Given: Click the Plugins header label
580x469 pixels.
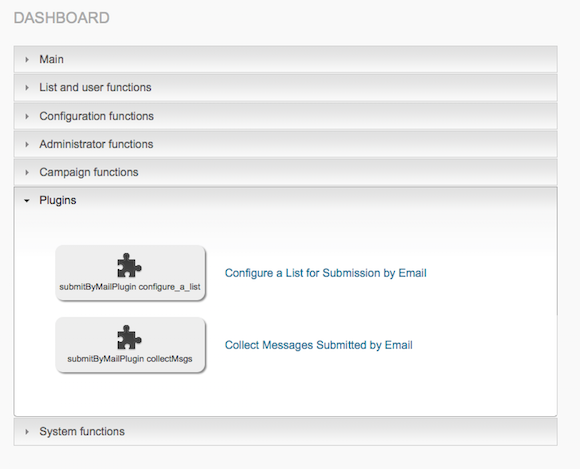Looking at the screenshot, I should (58, 200).
